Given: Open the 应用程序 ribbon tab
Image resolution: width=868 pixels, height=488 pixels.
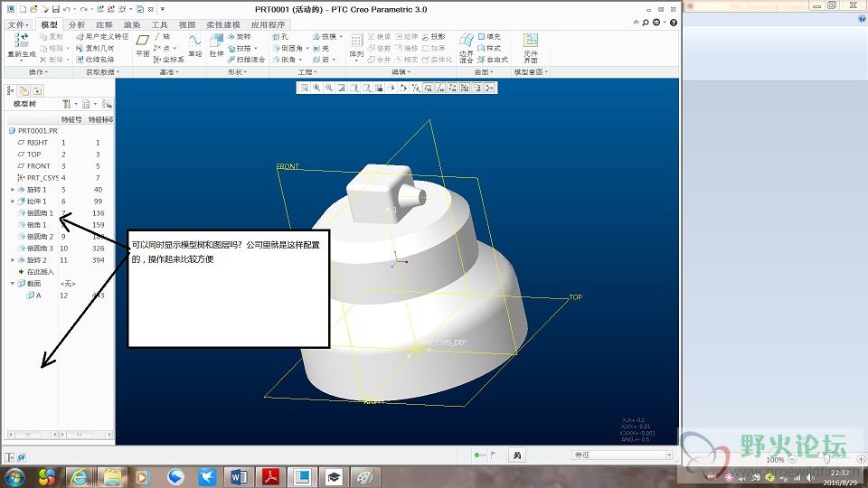Looking at the screenshot, I should tap(268, 25).
